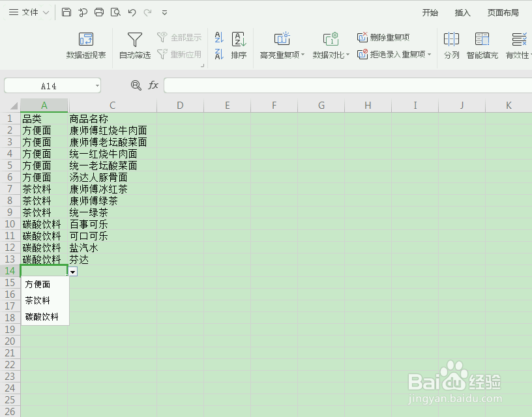
Task: Open 有效性 data validation settings
Action: [517, 46]
